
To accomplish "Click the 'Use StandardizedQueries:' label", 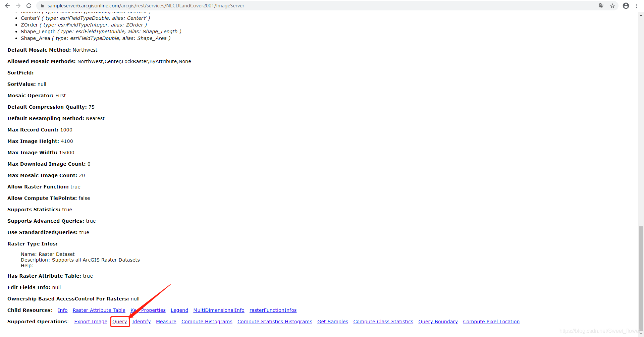I will tap(43, 232).
